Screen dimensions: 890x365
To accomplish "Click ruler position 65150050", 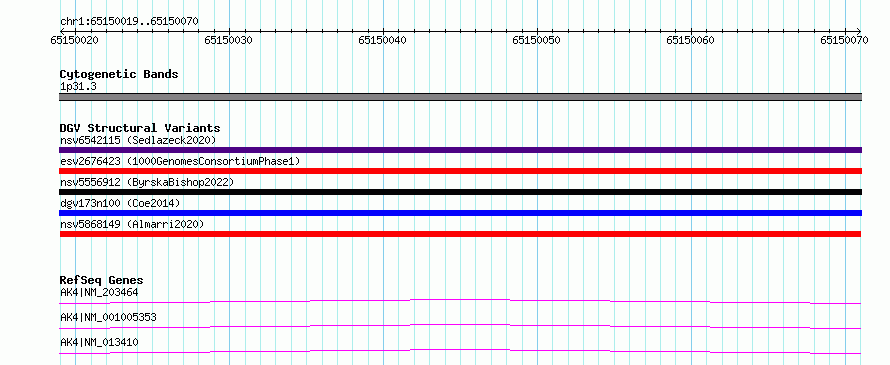I will [536, 40].
